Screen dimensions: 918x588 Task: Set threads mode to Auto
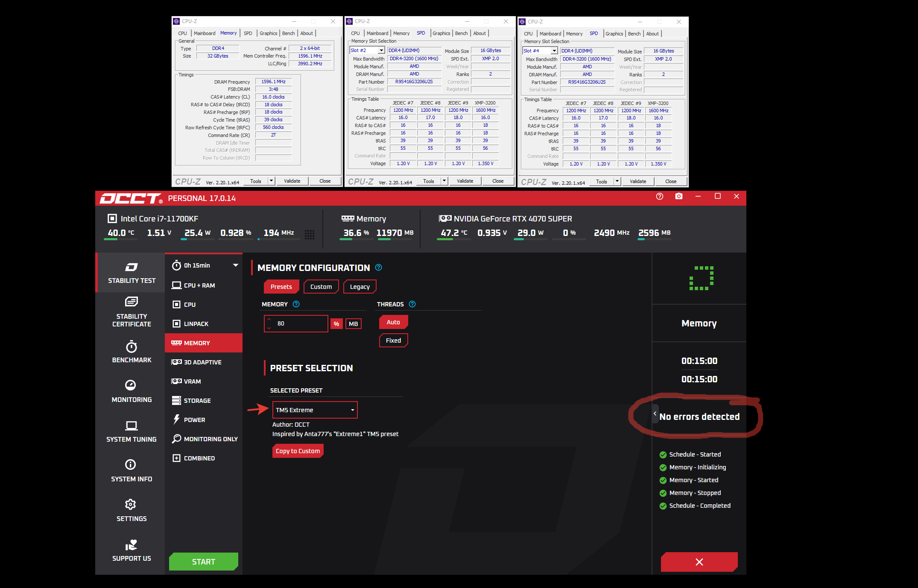click(x=393, y=322)
